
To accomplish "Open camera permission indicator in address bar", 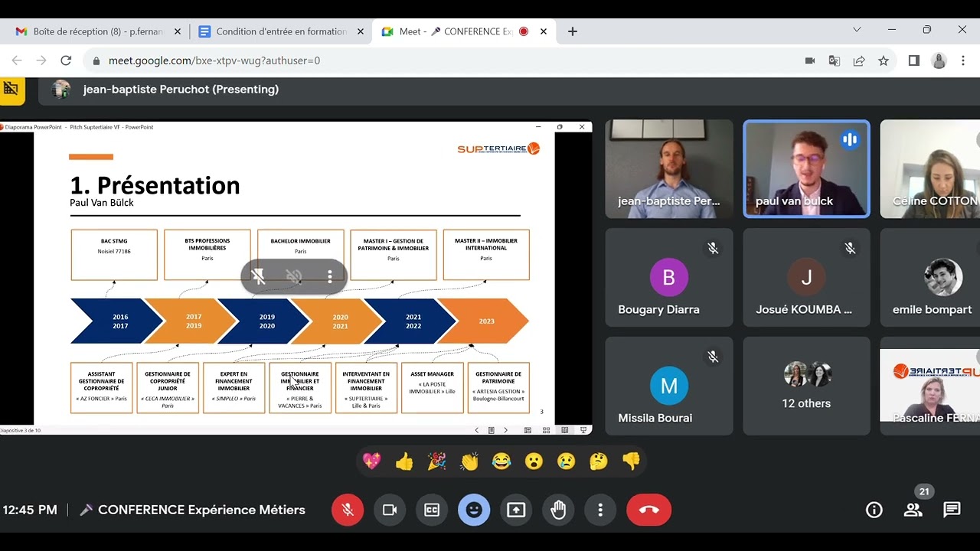I will 810,60.
